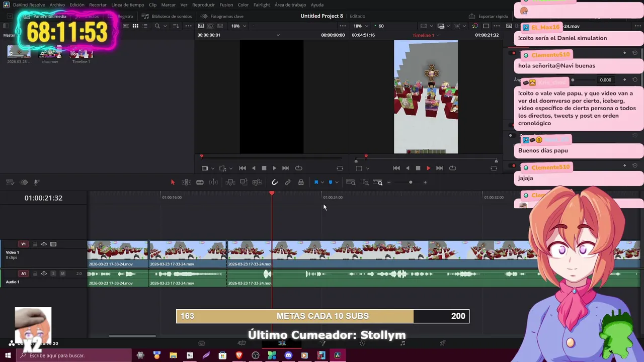Click plus icon of timeline zoom

pos(425,183)
